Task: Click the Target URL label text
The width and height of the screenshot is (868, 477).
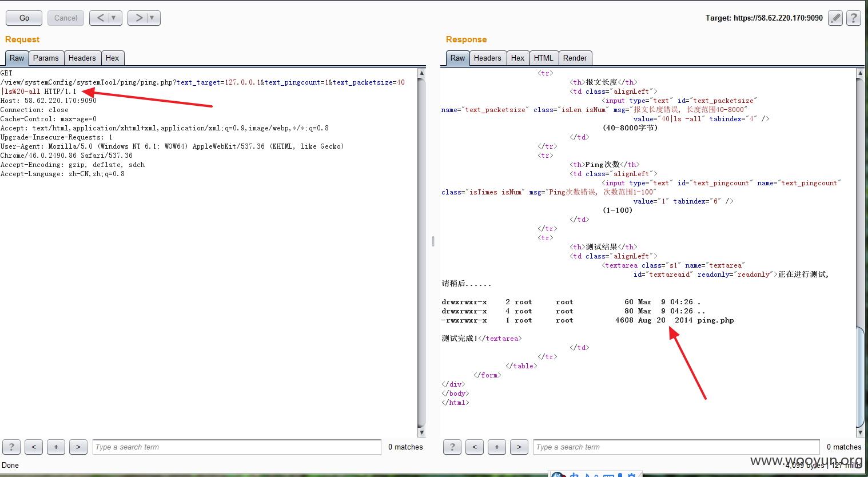Action: (764, 18)
